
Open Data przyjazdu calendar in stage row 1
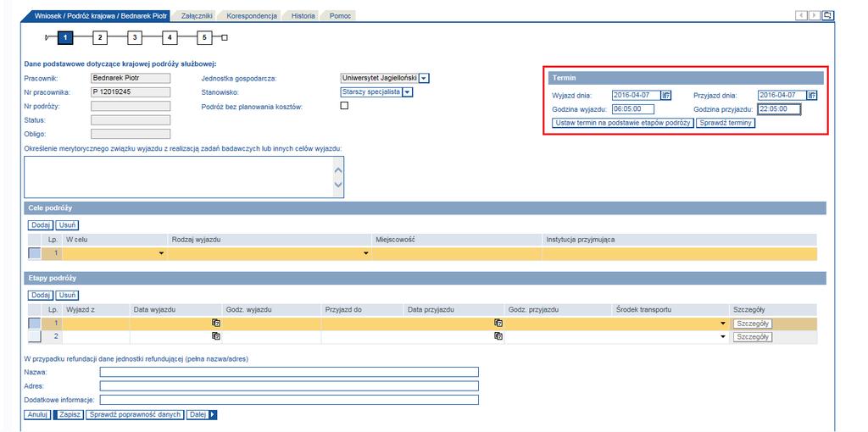pyautogui.click(x=498, y=323)
